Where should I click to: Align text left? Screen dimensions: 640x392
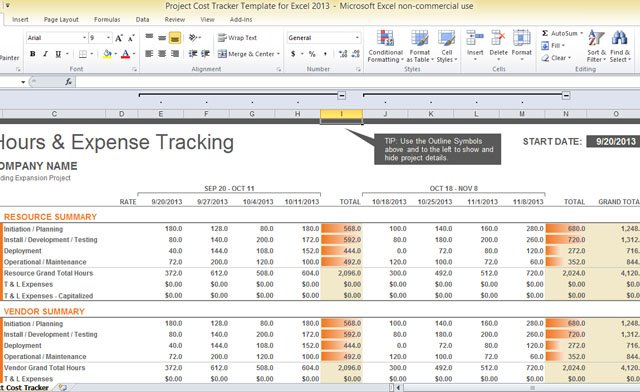click(x=149, y=53)
